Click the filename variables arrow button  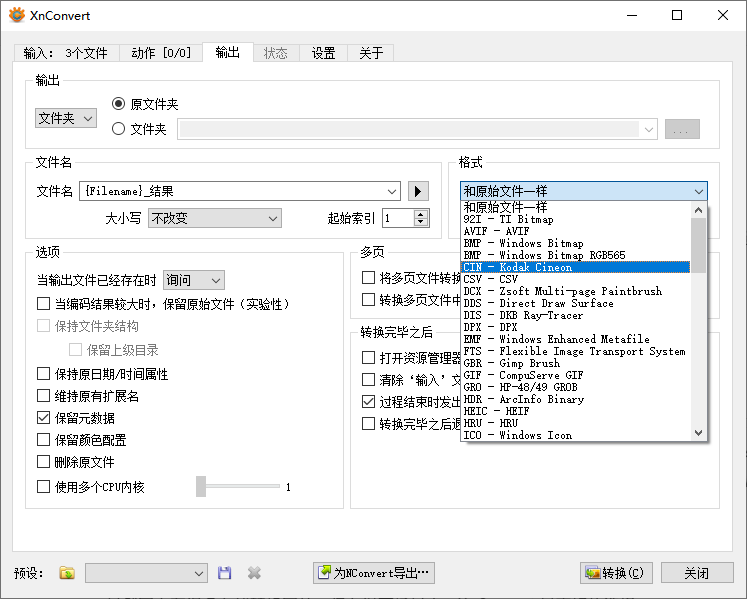click(418, 191)
